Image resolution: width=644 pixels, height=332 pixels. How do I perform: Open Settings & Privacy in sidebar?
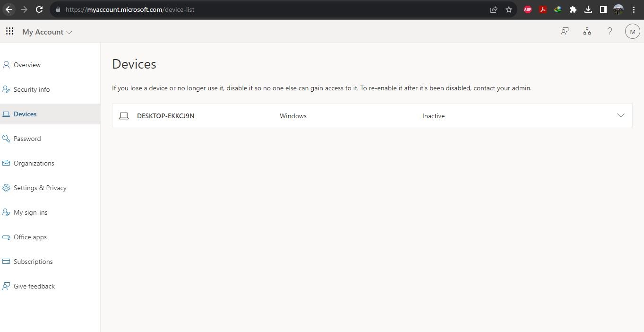pyautogui.click(x=50, y=188)
